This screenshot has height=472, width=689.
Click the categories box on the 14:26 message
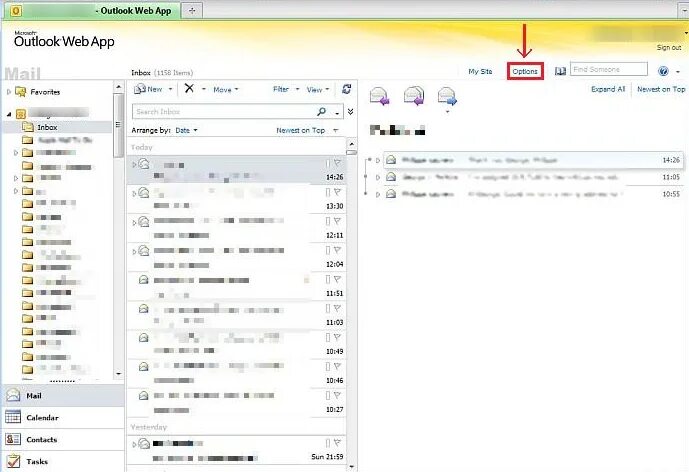[x=328, y=163]
